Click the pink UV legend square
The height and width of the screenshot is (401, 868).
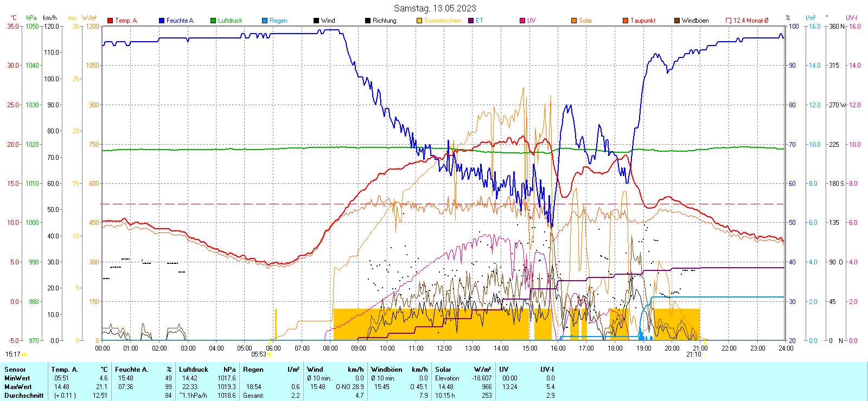coord(522,21)
